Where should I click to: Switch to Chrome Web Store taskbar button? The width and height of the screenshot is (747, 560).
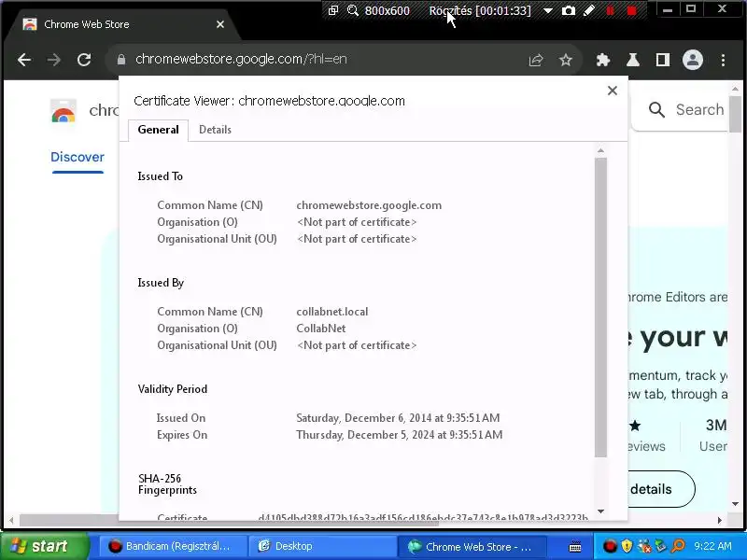[x=472, y=546]
